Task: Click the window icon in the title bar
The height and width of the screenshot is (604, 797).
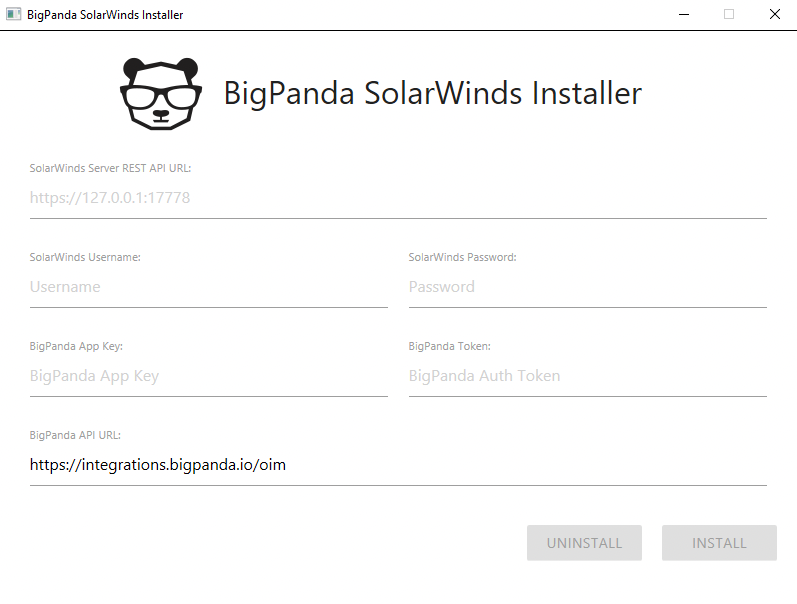Action: [x=15, y=15]
